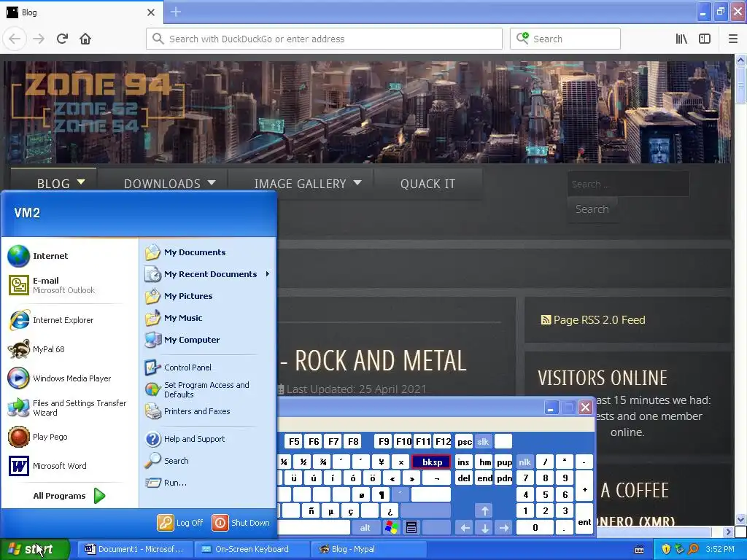
Task: Focus the browser toolbar Search box
Action: pos(565,39)
